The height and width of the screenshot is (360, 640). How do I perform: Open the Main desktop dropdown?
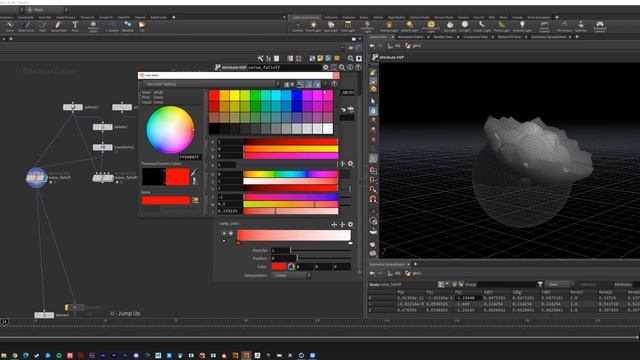pos(47,9)
